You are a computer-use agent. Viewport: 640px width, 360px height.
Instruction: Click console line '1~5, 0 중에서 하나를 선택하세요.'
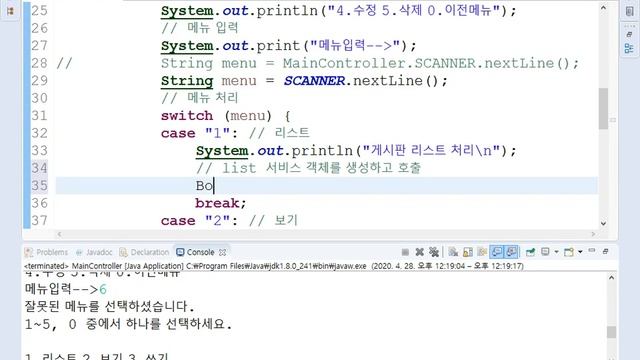click(129, 324)
